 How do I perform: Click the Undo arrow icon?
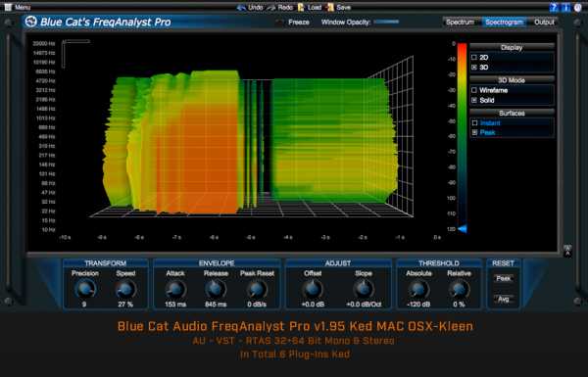click(241, 7)
